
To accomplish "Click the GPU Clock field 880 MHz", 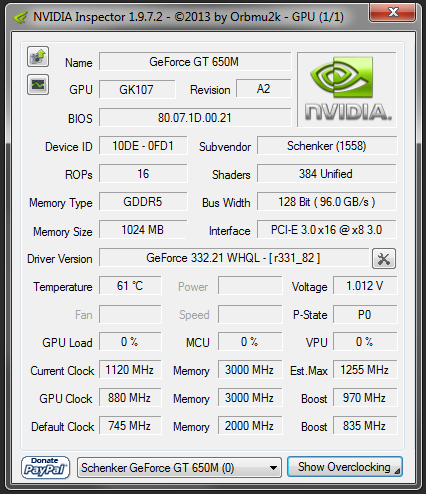I will tap(130, 398).
